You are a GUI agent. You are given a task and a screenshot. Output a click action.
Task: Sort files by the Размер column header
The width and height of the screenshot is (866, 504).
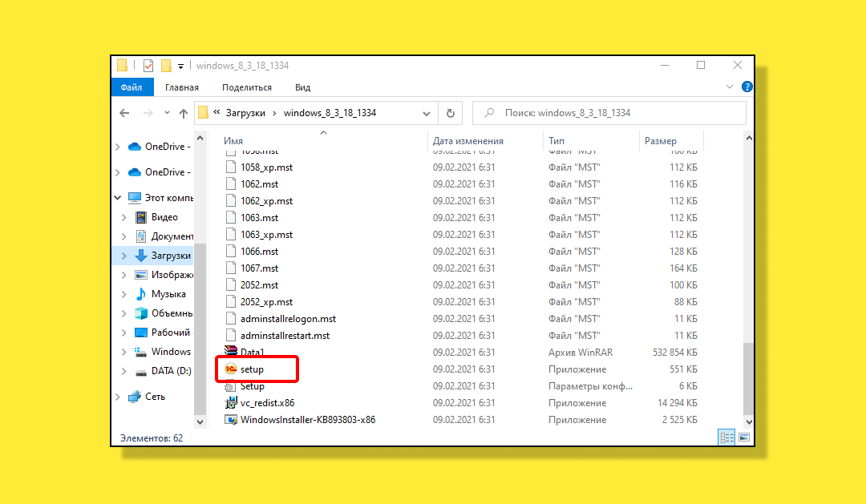click(x=660, y=141)
